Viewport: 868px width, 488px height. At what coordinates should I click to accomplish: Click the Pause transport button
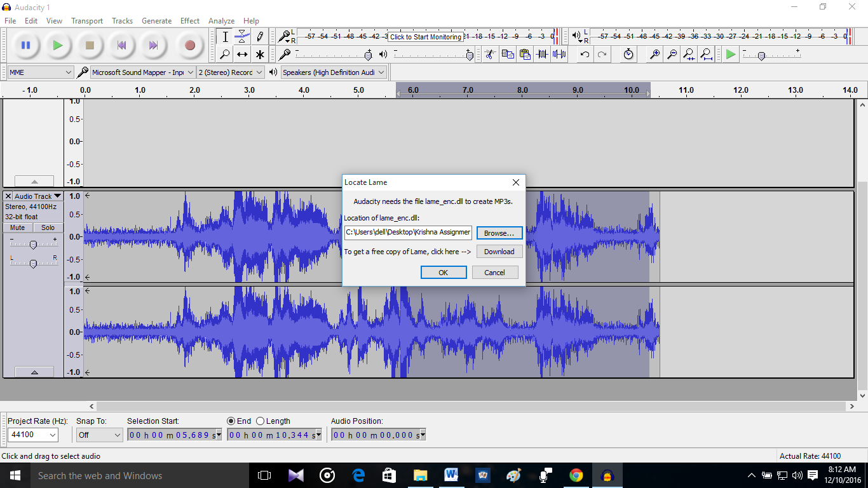pyautogui.click(x=26, y=45)
